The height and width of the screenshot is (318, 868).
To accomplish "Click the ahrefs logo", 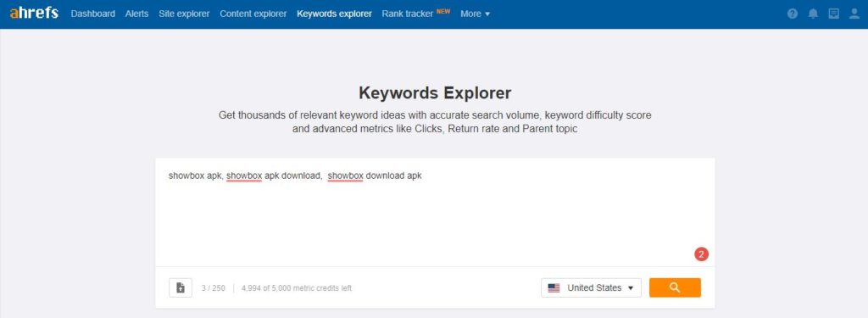I will click(34, 13).
